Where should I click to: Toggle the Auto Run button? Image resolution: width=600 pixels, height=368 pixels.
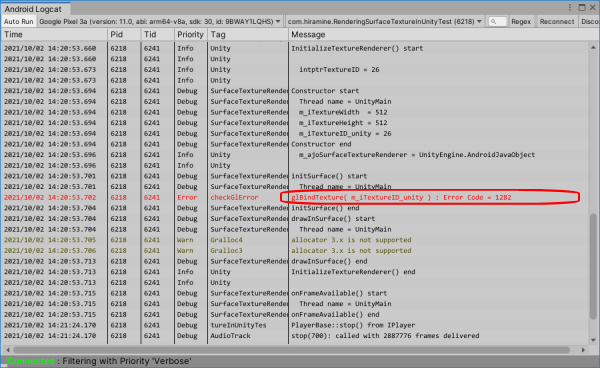[18, 21]
